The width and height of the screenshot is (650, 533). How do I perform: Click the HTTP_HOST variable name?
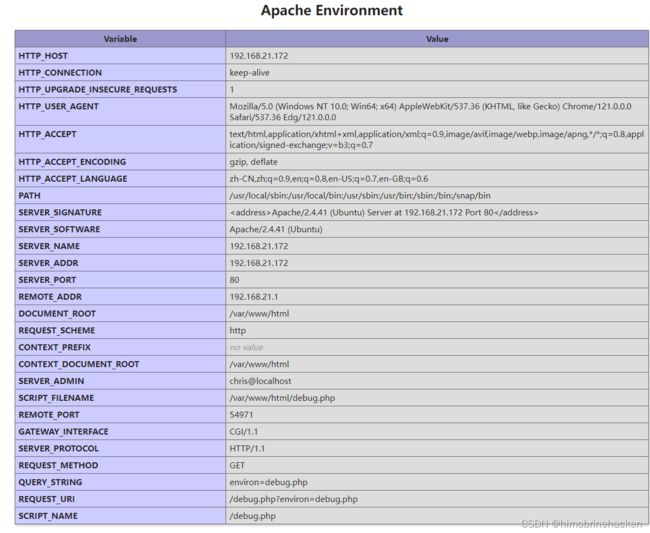point(43,56)
